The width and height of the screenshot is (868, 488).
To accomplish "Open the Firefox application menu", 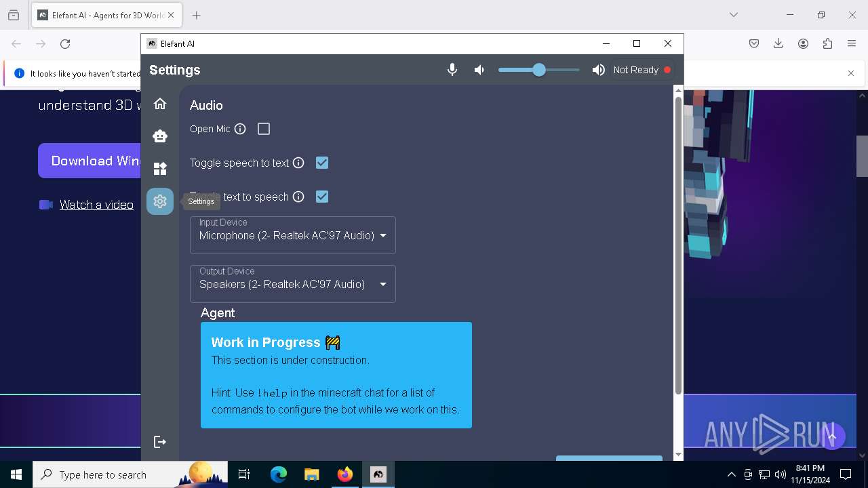I will tap(852, 44).
